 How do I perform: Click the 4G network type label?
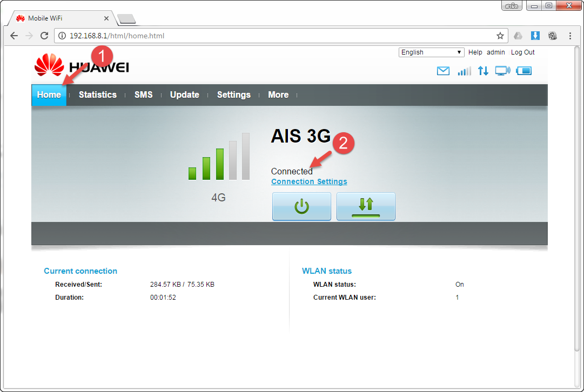[x=219, y=197]
